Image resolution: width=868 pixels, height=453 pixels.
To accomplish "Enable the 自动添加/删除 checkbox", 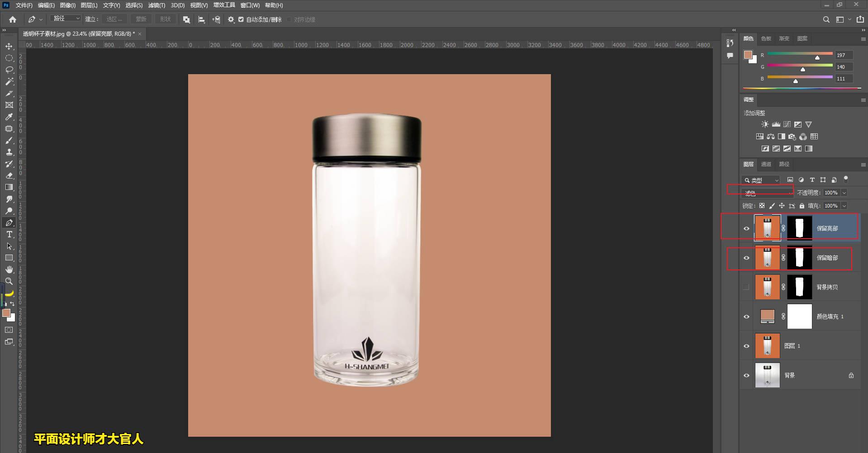I will pos(241,19).
